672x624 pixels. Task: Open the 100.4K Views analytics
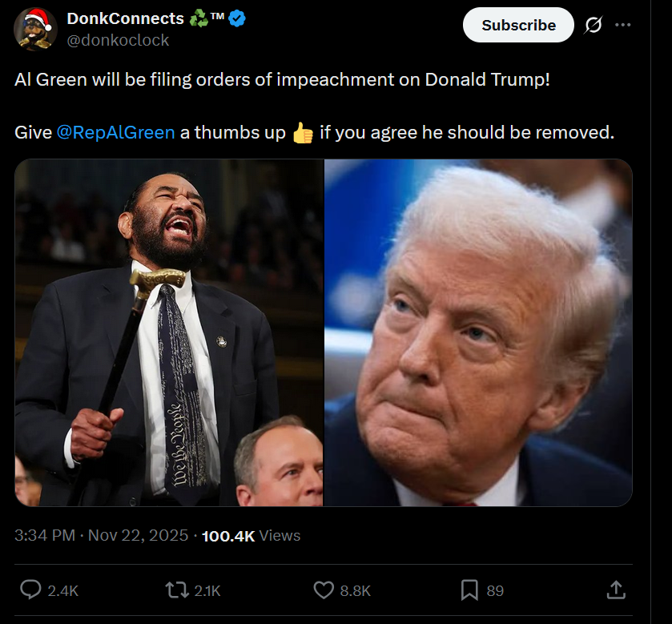(251, 536)
